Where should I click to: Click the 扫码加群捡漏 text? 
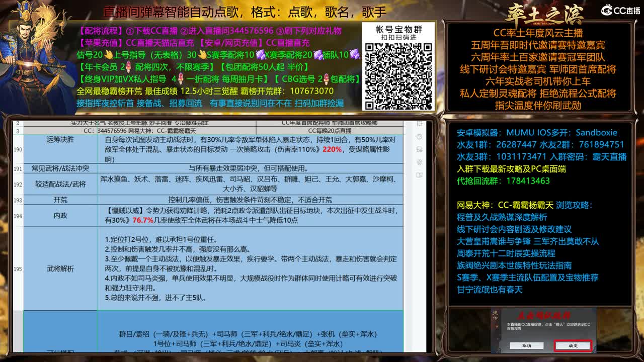point(319,103)
